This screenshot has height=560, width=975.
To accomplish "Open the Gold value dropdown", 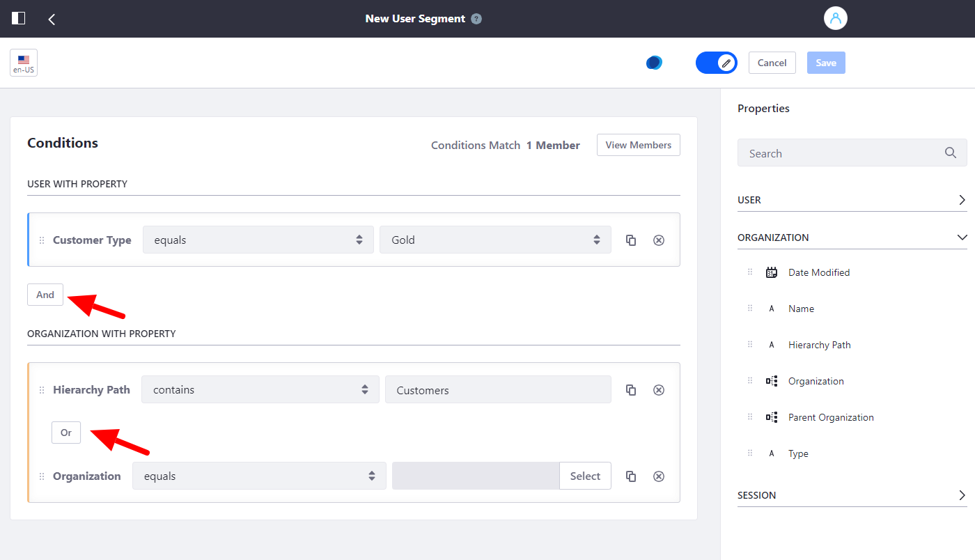I will [494, 240].
